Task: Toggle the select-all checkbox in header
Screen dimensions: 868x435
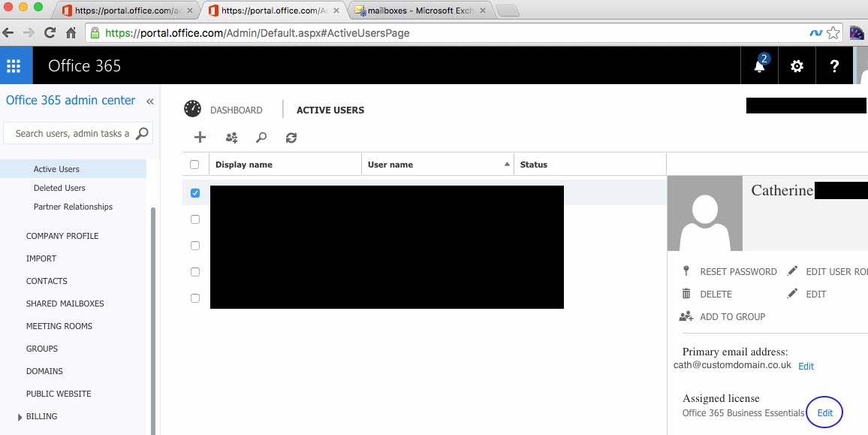Action: click(194, 165)
